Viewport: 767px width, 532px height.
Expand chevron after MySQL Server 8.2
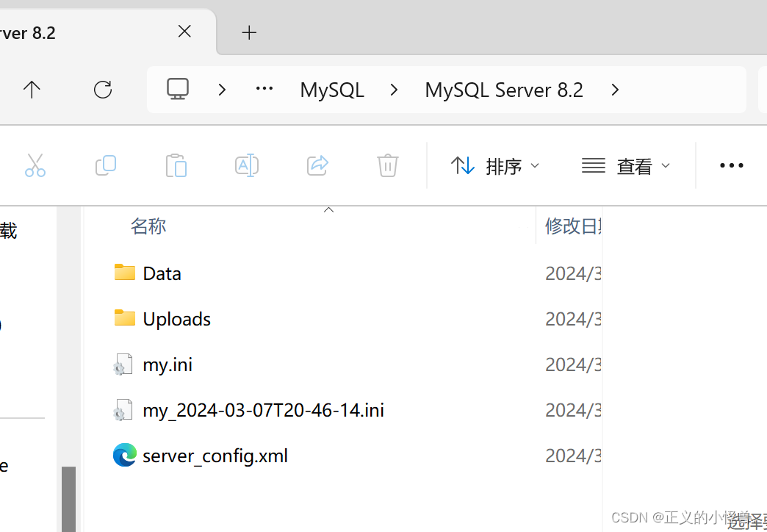(x=616, y=90)
